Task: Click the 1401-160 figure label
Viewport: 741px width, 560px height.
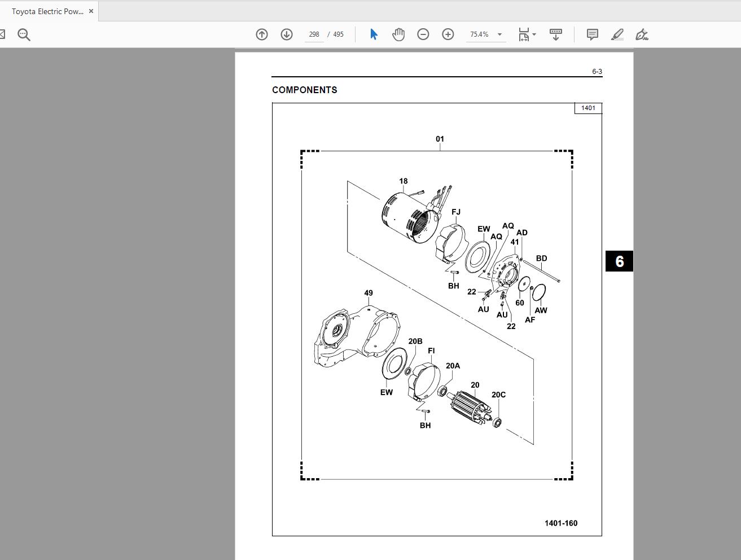Action: [x=561, y=523]
